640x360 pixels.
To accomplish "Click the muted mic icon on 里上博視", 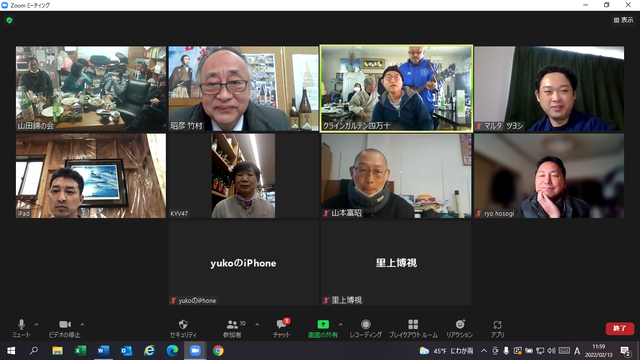I will 326,300.
